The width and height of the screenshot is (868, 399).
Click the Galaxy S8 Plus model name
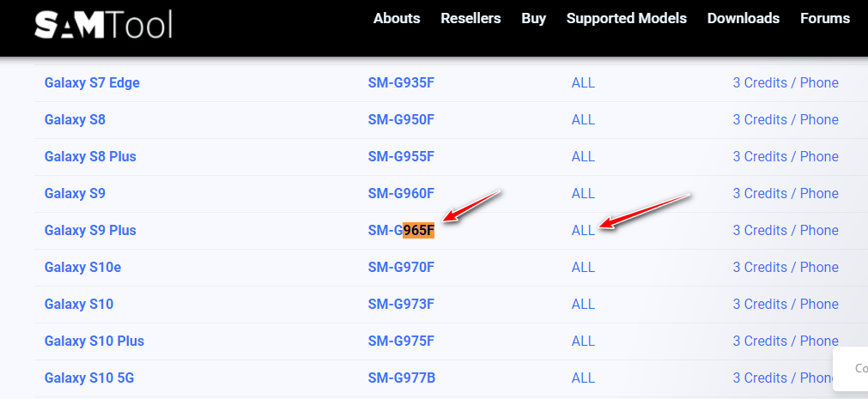(x=90, y=157)
